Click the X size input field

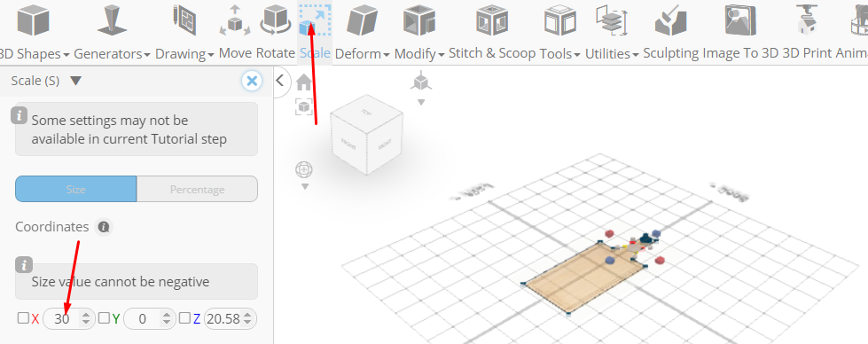tap(62, 318)
